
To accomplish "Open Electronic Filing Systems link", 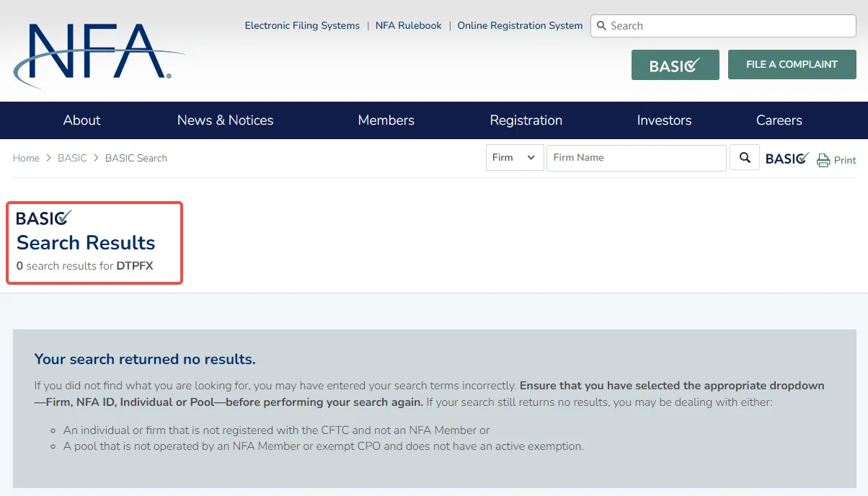I will click(302, 25).
